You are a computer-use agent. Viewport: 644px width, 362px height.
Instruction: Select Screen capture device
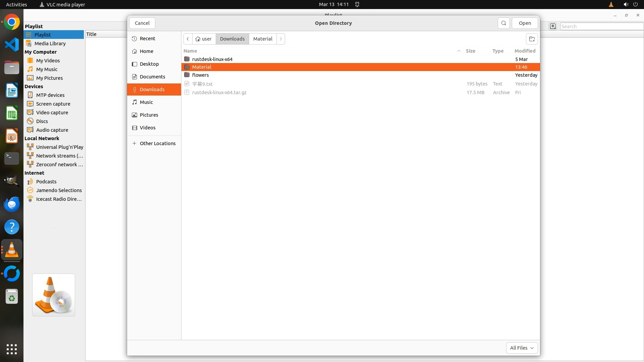click(53, 104)
